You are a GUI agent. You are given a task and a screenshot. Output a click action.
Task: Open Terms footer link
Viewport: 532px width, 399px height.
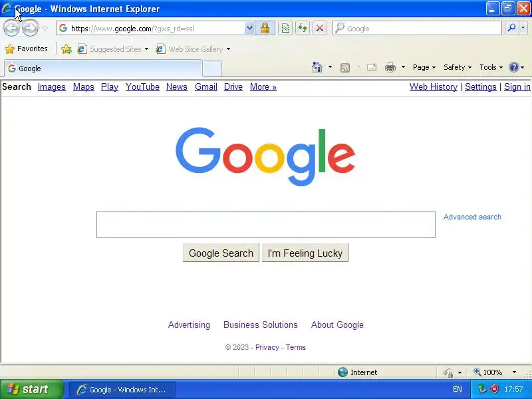coord(295,347)
